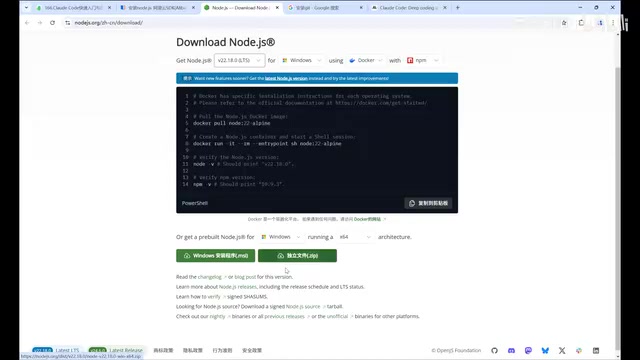Viewport: 640px width, 360px height.
Task: Open the trademark policy footer link
Action: [163, 350]
